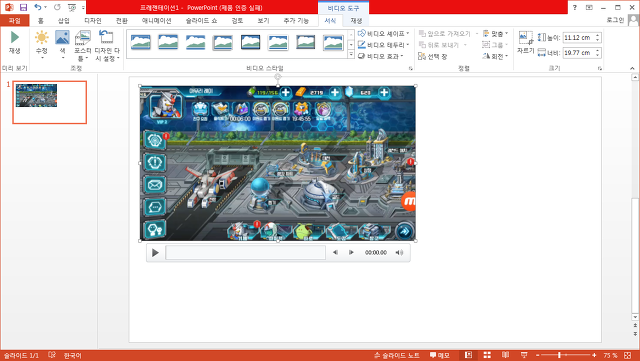This screenshot has height=361, width=640.
Task: Switch to the 전환 transitions tab
Action: click(x=121, y=20)
